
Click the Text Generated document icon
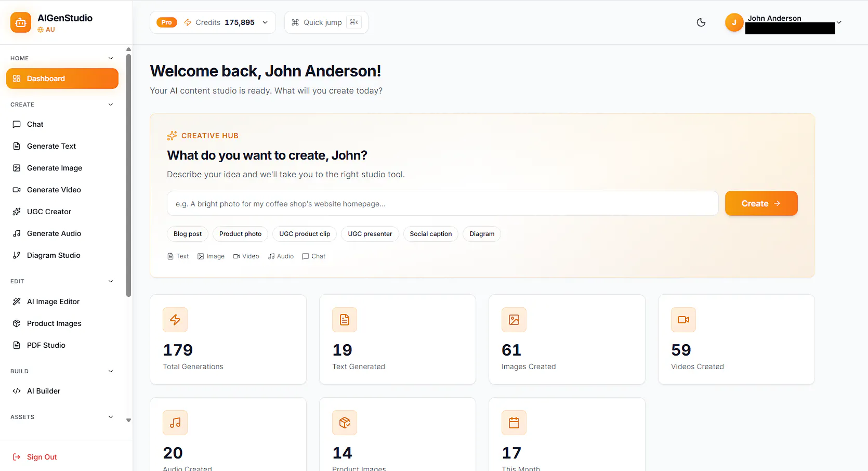(345, 320)
